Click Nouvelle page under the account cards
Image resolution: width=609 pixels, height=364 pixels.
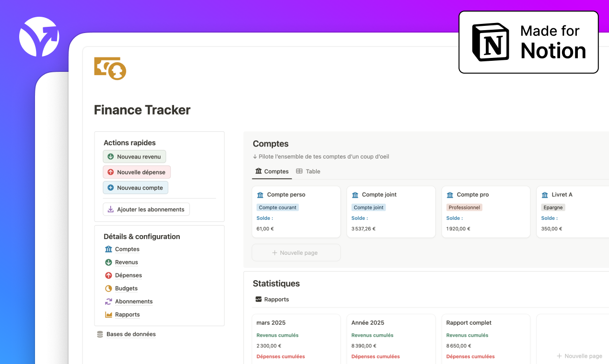click(x=296, y=252)
